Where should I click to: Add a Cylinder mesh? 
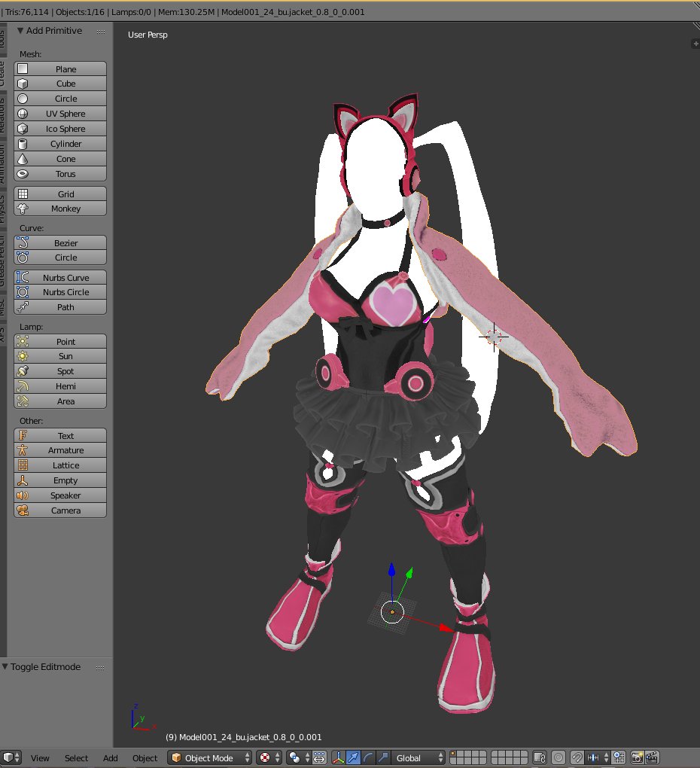pyautogui.click(x=60, y=144)
